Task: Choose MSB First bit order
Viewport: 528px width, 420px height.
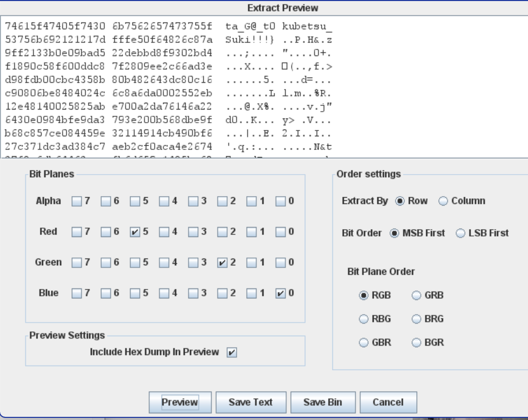Action: coord(394,233)
